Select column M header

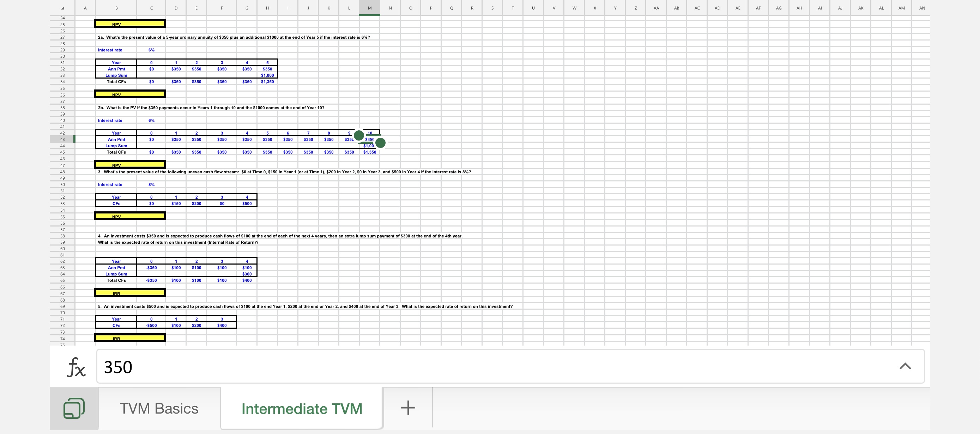(x=369, y=8)
